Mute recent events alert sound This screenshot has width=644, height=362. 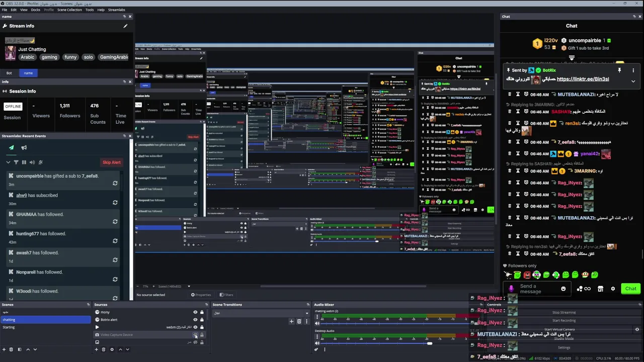(x=32, y=162)
